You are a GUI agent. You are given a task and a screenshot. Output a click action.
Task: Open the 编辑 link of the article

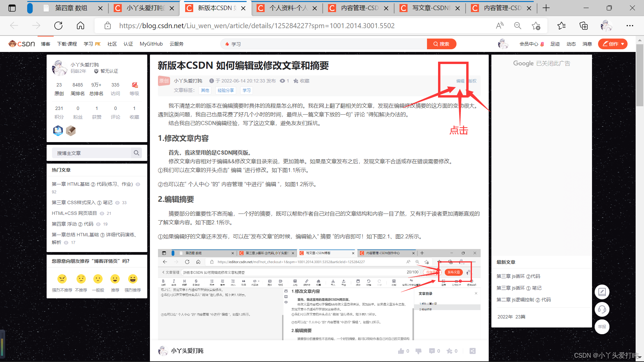[x=460, y=81]
